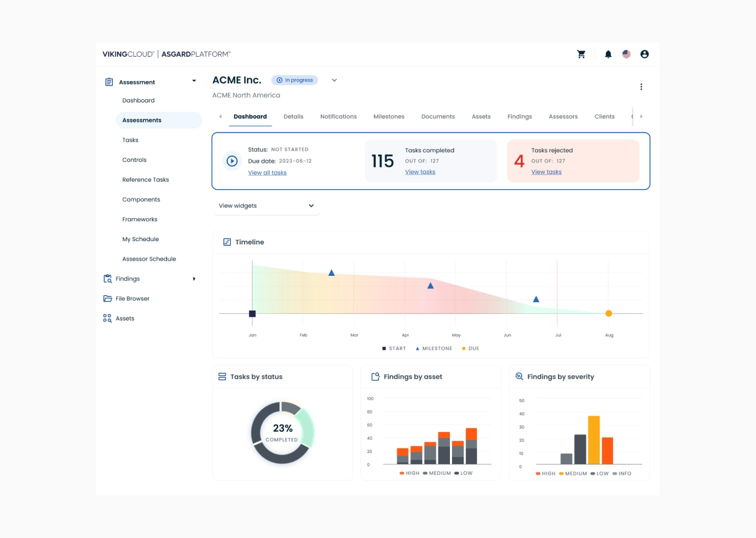Click View tasks under Tasks rejected
756x538 pixels.
(x=547, y=172)
